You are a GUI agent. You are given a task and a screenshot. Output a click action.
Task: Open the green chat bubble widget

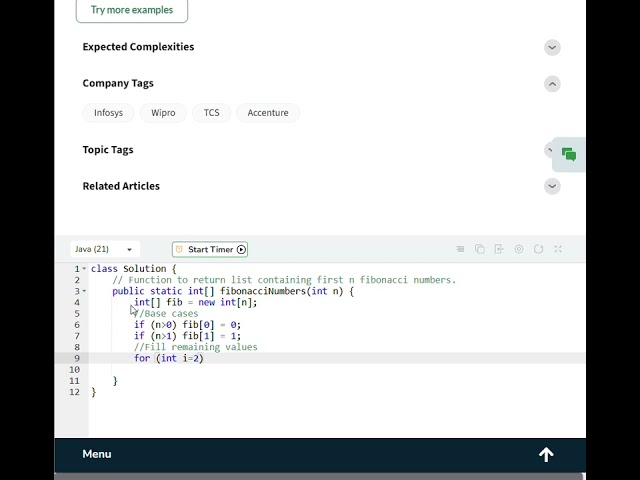click(569, 154)
